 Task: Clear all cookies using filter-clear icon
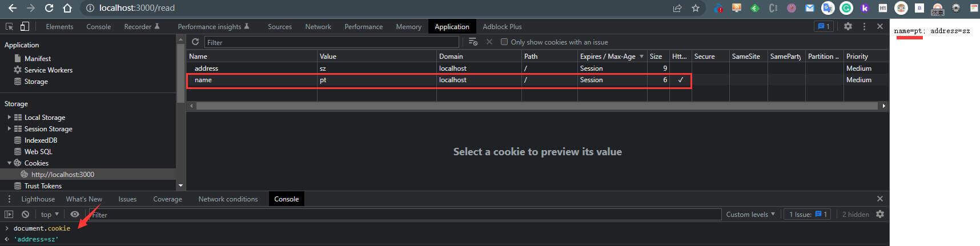[473, 42]
